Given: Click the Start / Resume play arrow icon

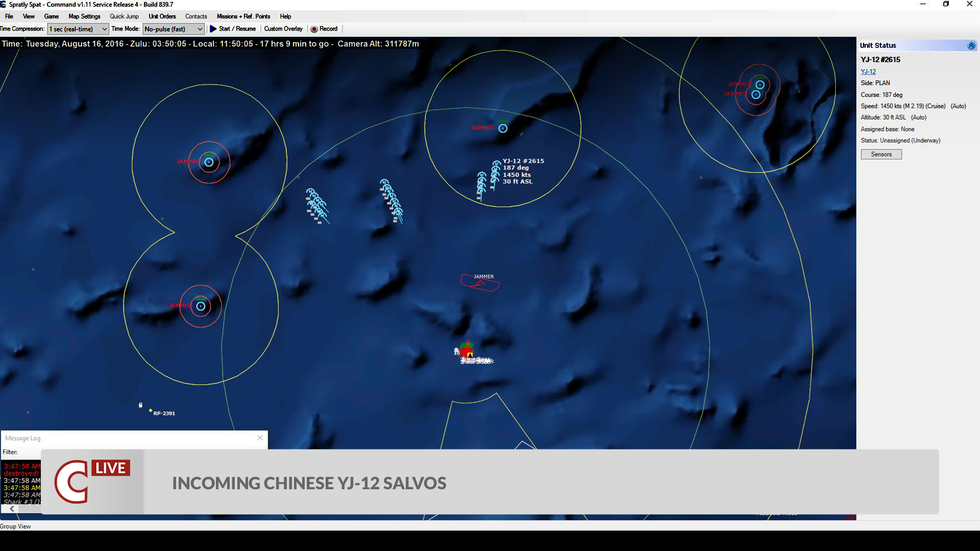Looking at the screenshot, I should point(214,29).
